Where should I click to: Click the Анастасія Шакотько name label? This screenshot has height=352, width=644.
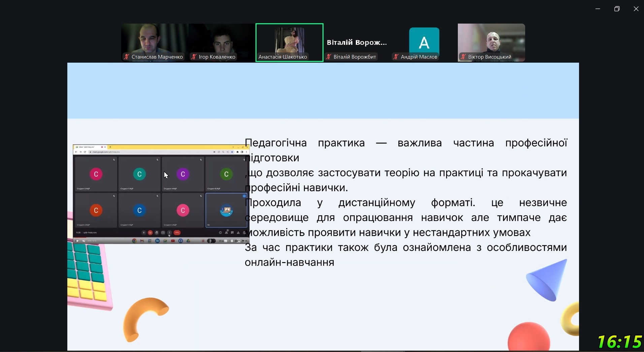283,57
